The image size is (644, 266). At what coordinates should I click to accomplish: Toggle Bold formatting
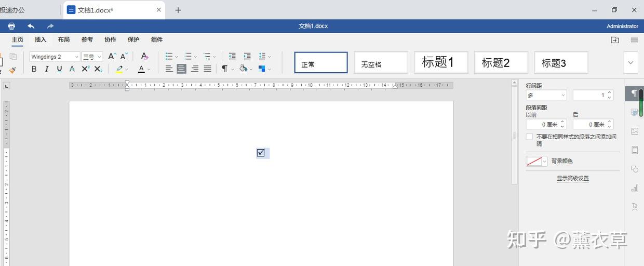pyautogui.click(x=34, y=69)
